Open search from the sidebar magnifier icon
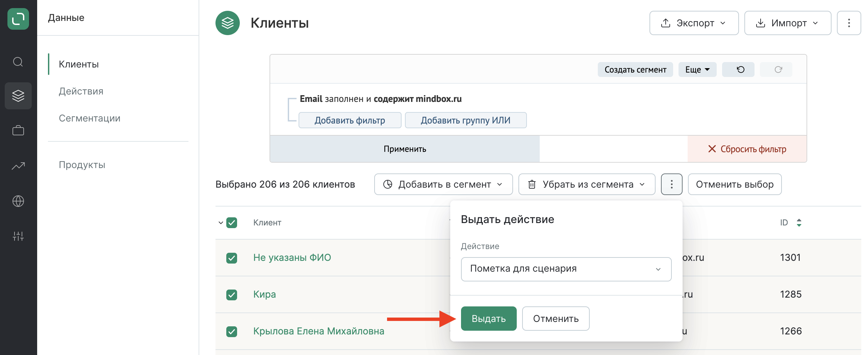This screenshot has width=868, height=355. (x=18, y=62)
